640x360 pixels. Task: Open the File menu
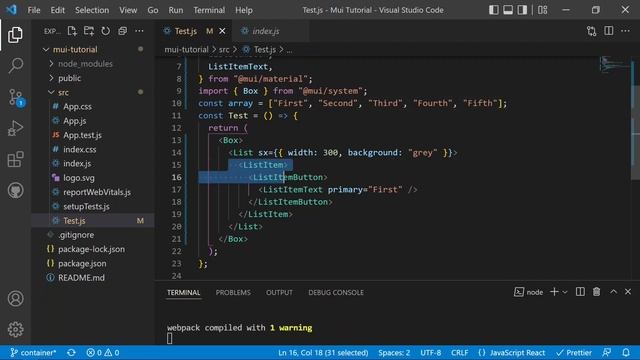click(34, 10)
